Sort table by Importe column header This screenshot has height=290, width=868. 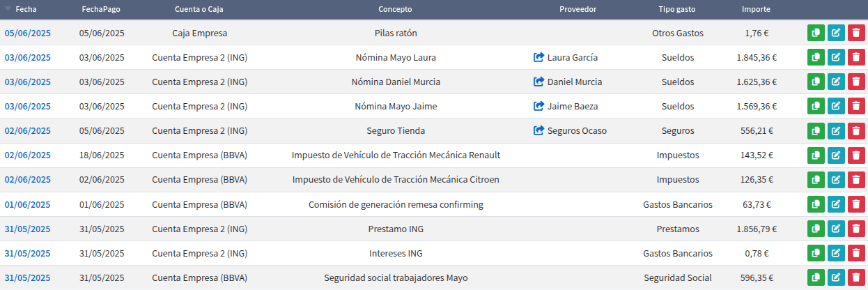point(756,10)
